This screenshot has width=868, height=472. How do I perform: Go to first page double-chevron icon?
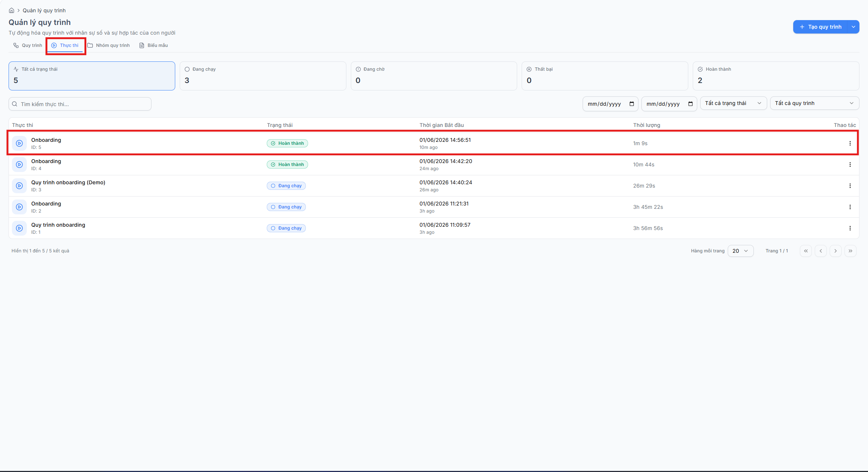[806, 251]
